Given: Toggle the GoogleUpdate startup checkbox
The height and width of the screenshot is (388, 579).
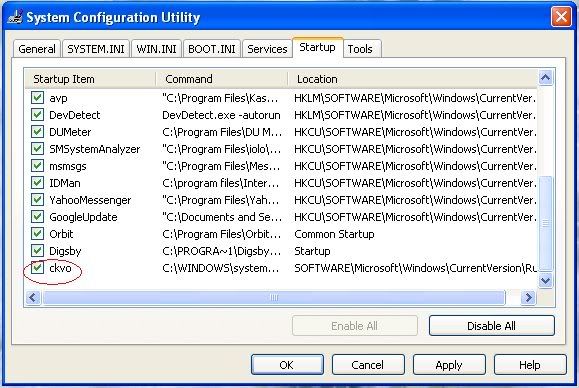Looking at the screenshot, I should click(37, 217).
